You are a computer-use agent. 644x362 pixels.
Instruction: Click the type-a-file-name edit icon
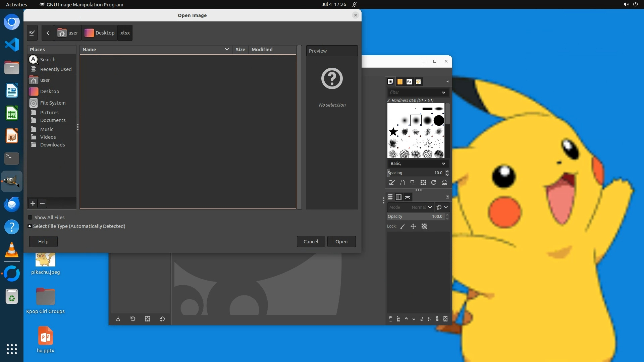[x=32, y=33]
